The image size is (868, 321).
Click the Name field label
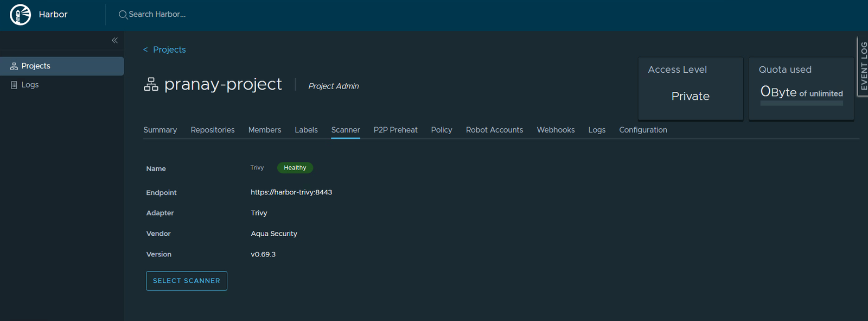(x=156, y=169)
